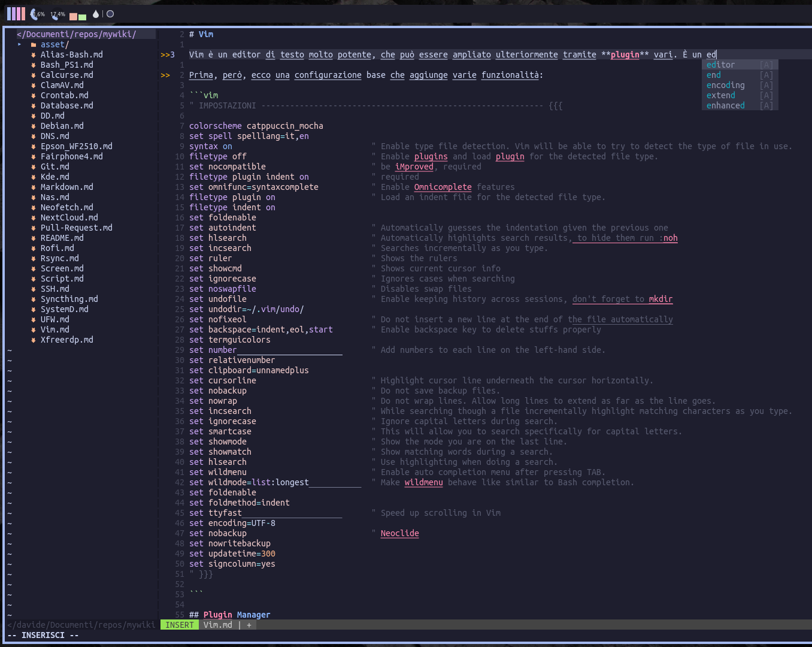812x647 pixels.
Task: Click the 41.6% CPU gauge in top bar
Action: pyautogui.click(x=37, y=14)
